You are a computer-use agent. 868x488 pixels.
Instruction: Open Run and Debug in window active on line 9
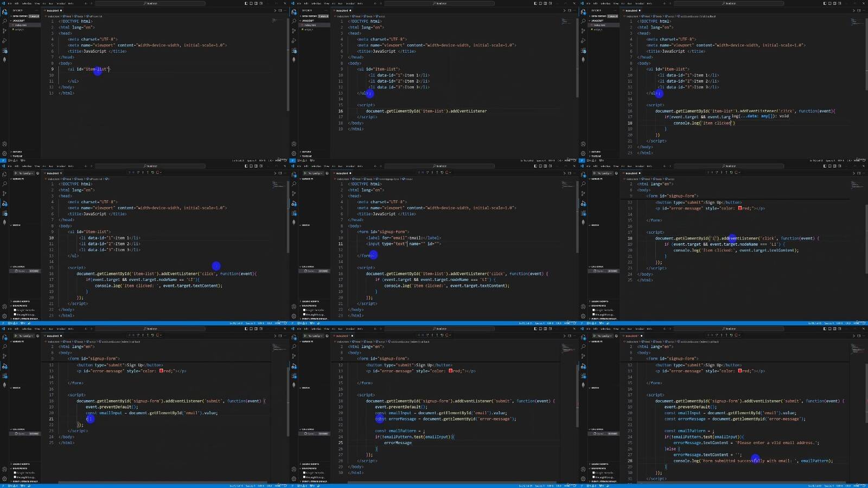[4, 40]
